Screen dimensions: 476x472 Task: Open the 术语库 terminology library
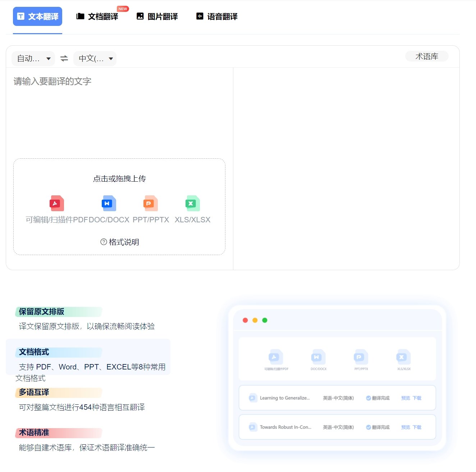[x=427, y=56]
